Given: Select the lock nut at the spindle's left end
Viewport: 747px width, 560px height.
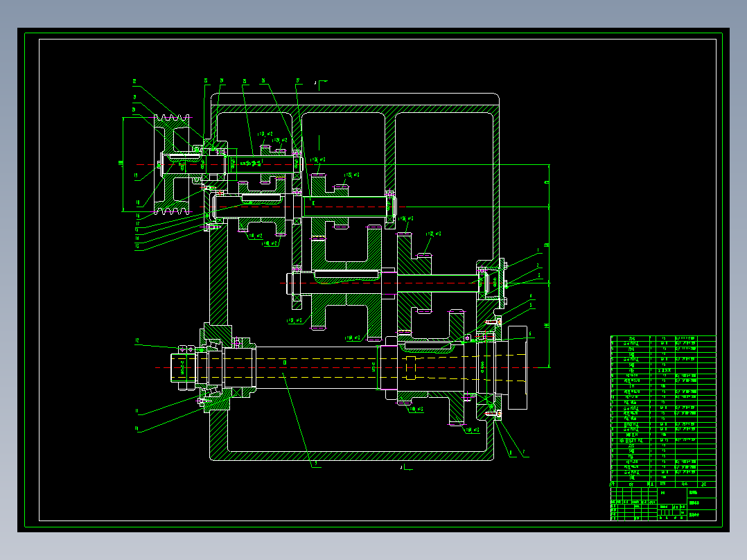Looking at the screenshot, I should coord(186,367).
